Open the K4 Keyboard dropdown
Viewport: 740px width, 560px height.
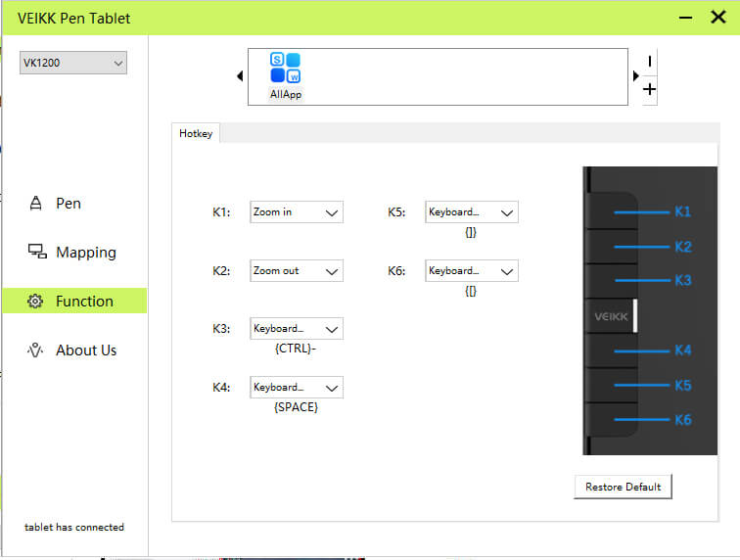(x=296, y=388)
